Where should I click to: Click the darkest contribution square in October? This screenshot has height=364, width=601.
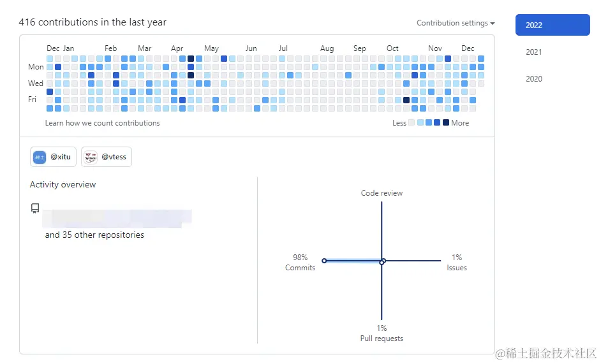(x=406, y=100)
